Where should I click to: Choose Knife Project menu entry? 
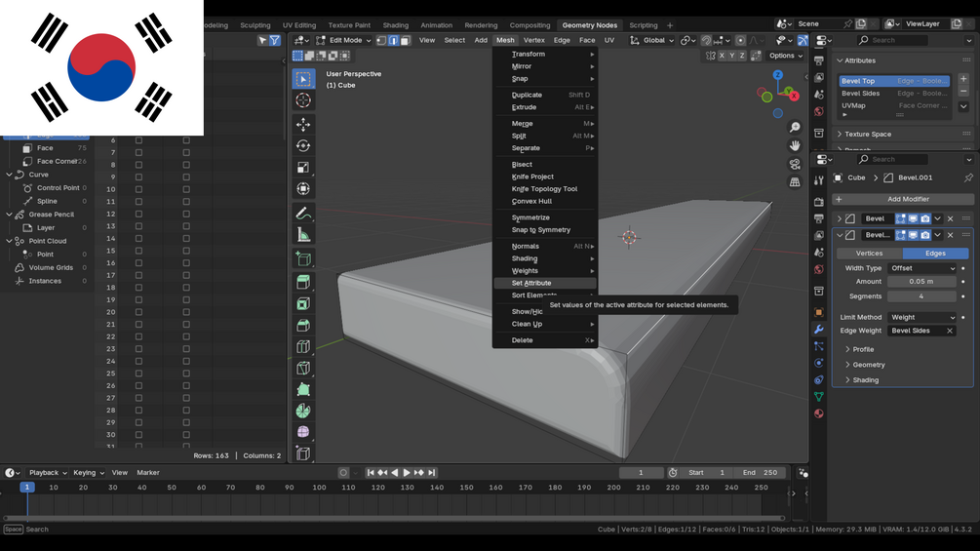545,177
